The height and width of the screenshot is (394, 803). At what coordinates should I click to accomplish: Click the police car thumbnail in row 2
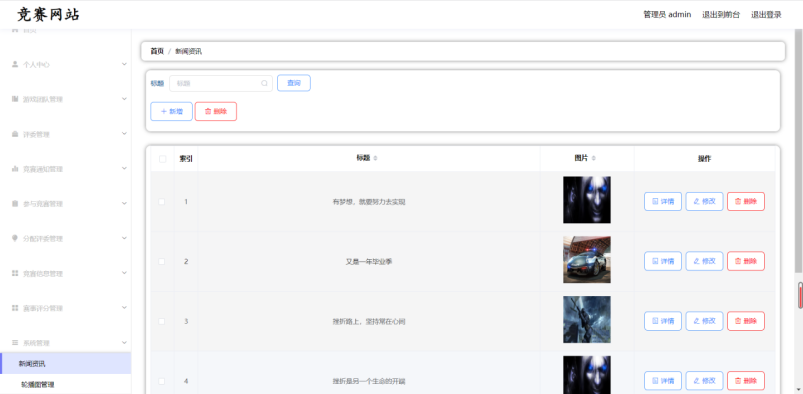tap(587, 259)
